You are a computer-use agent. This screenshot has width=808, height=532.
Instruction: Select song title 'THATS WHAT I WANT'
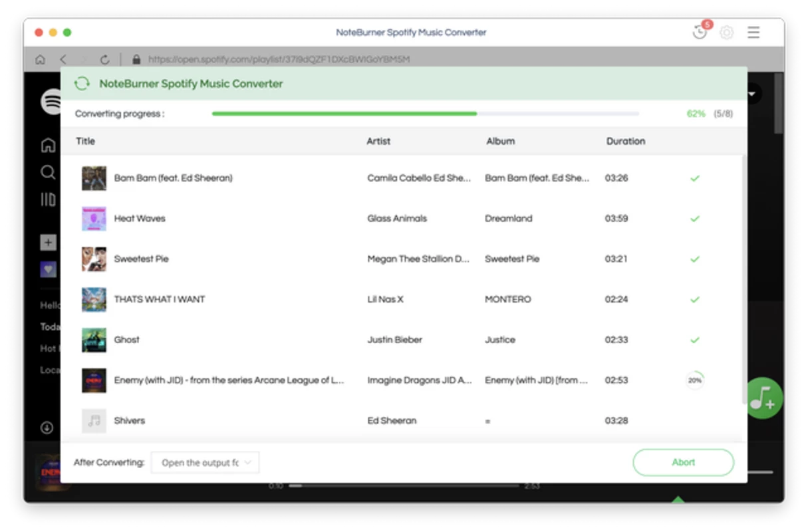click(x=160, y=300)
